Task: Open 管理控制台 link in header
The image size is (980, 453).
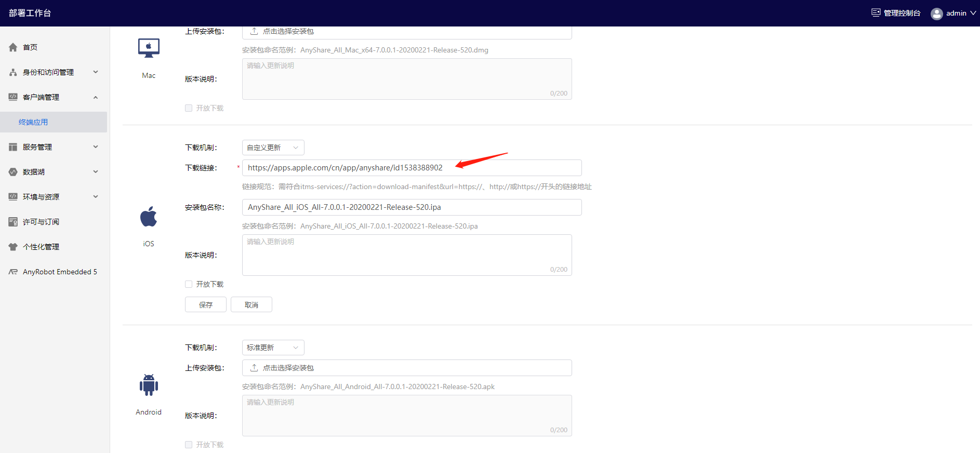Action: [902, 13]
